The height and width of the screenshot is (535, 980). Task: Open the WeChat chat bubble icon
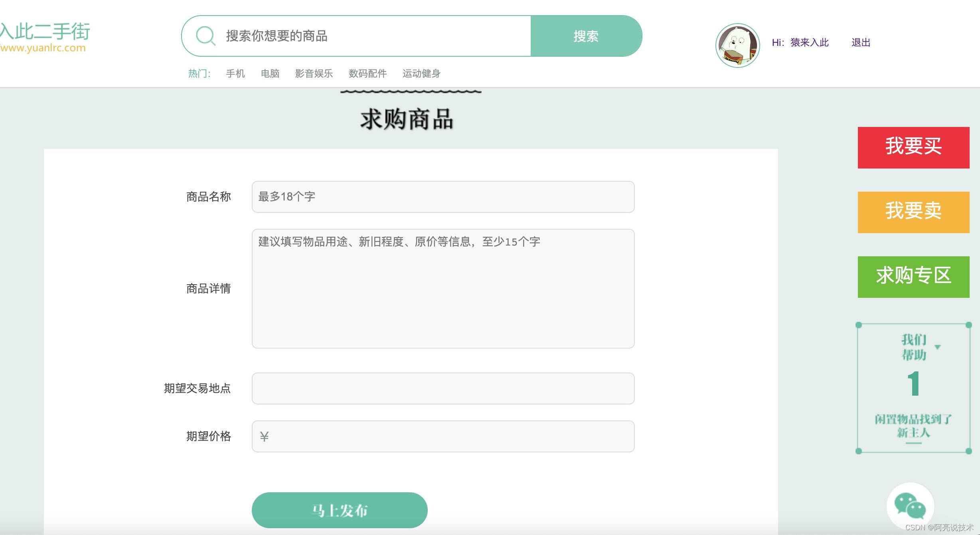[910, 505]
